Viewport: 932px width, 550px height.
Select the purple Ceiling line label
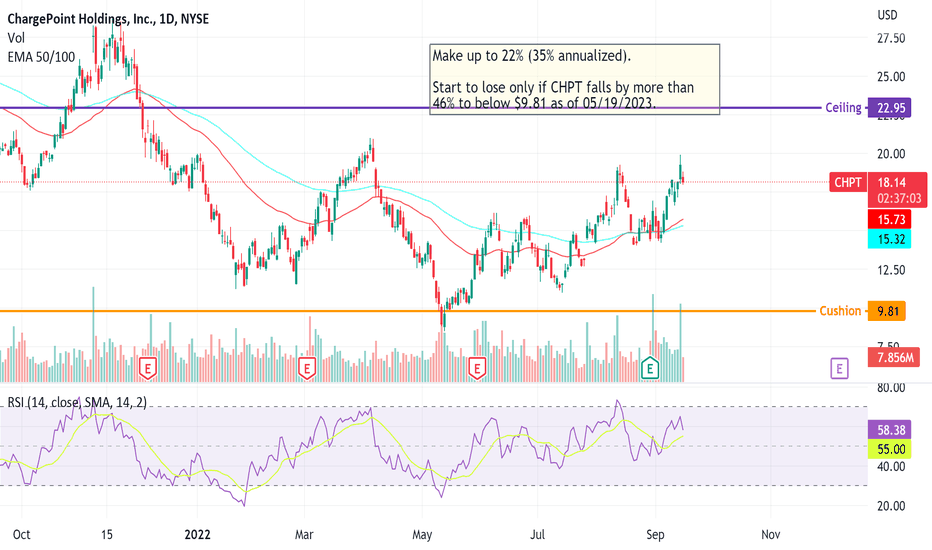click(843, 108)
